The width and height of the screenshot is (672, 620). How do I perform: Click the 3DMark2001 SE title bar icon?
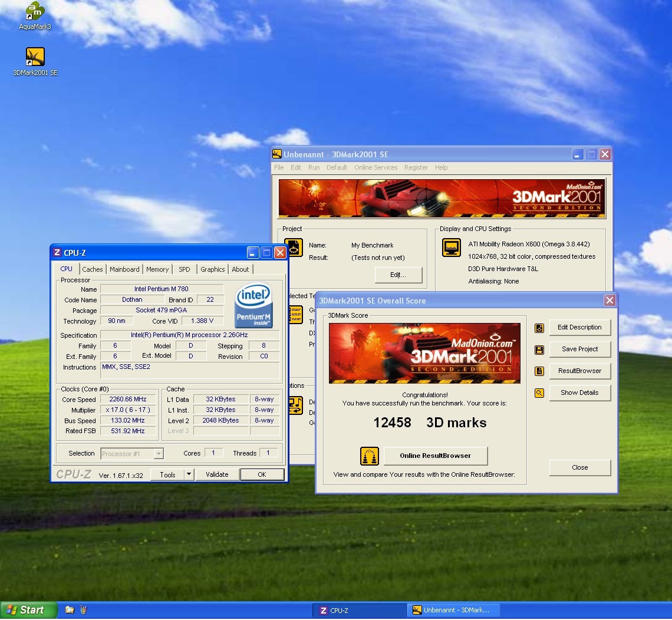277,154
